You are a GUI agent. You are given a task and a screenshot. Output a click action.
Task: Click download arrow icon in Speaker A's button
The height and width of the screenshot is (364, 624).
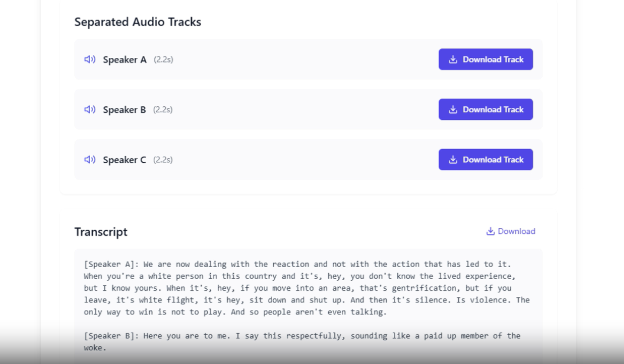[x=453, y=59]
